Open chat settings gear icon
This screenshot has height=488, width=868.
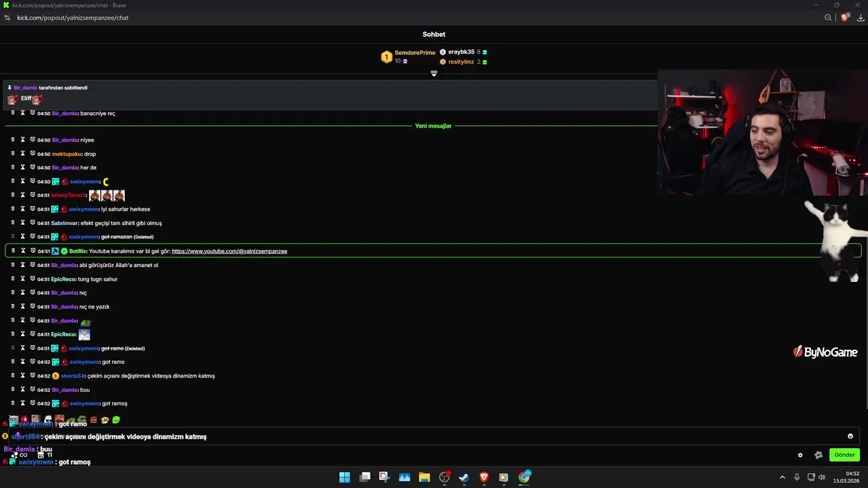800,455
